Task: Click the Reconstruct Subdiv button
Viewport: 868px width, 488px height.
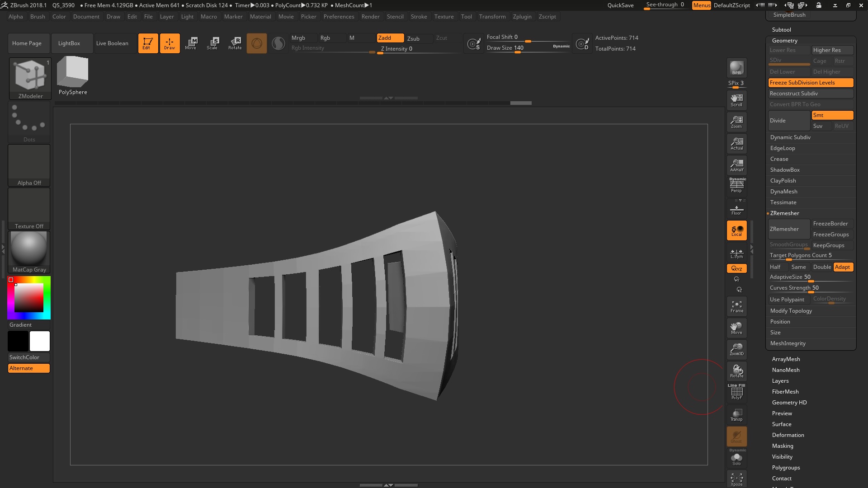Action: [x=811, y=94]
